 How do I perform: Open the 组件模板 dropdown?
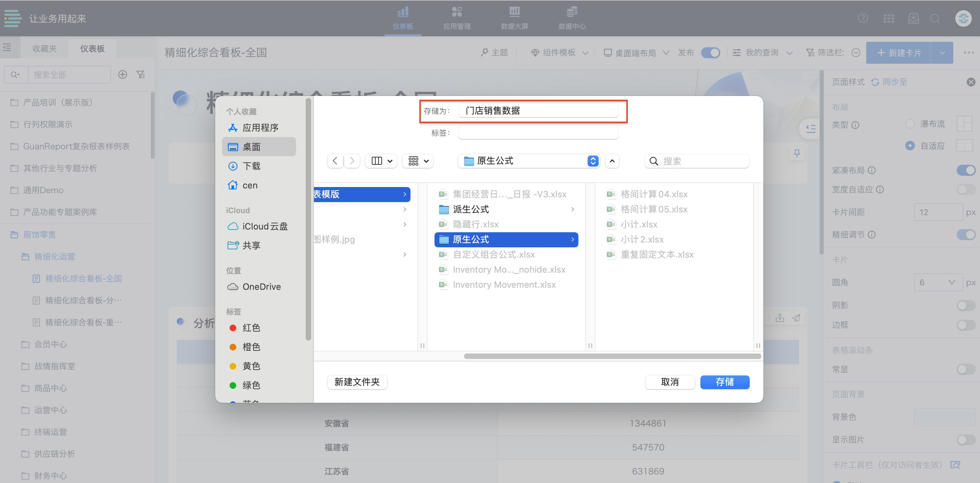559,52
